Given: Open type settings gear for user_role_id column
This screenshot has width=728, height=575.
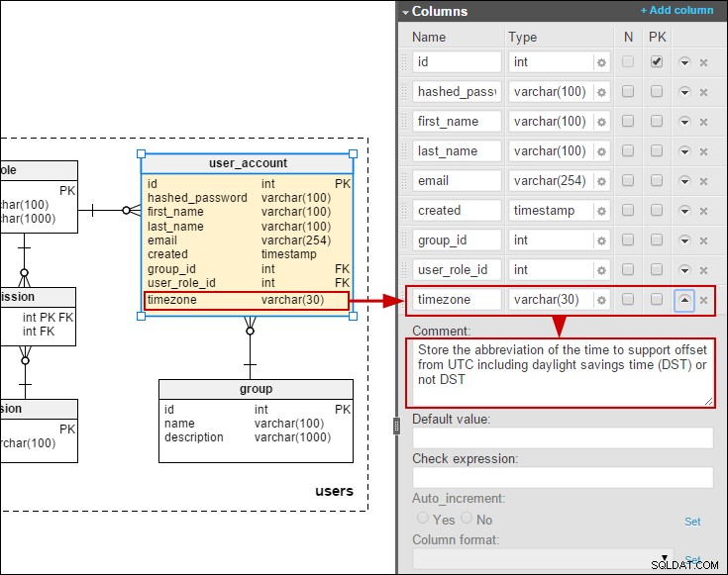Looking at the screenshot, I should click(x=601, y=270).
